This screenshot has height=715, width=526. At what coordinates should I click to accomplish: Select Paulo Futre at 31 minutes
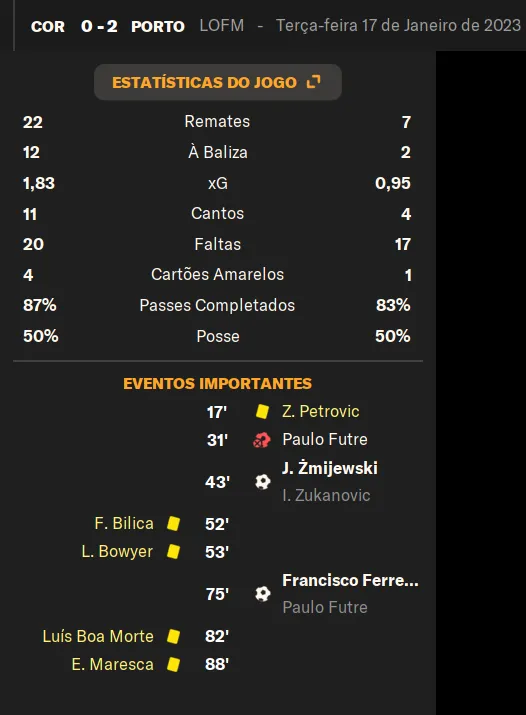(325, 440)
